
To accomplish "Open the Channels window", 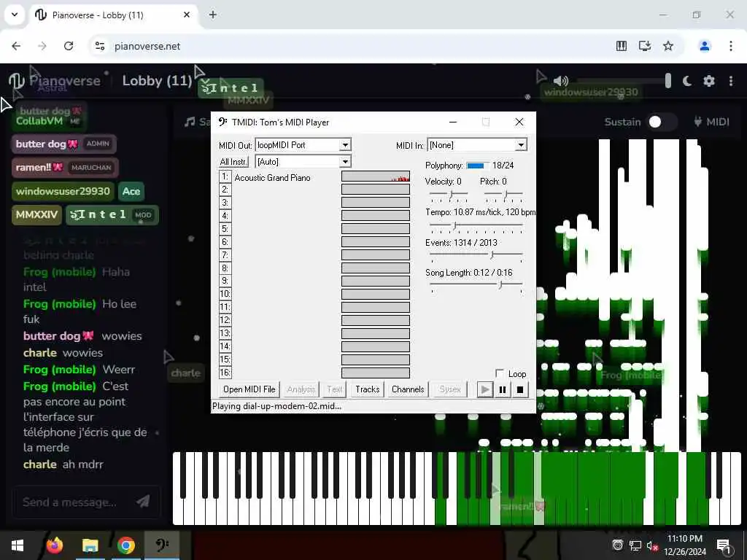I will pos(408,389).
